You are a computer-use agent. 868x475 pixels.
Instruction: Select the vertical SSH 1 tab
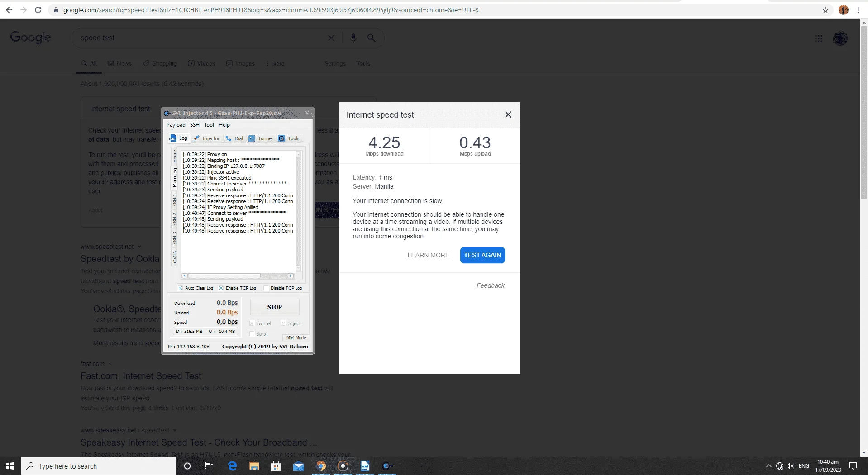click(175, 200)
